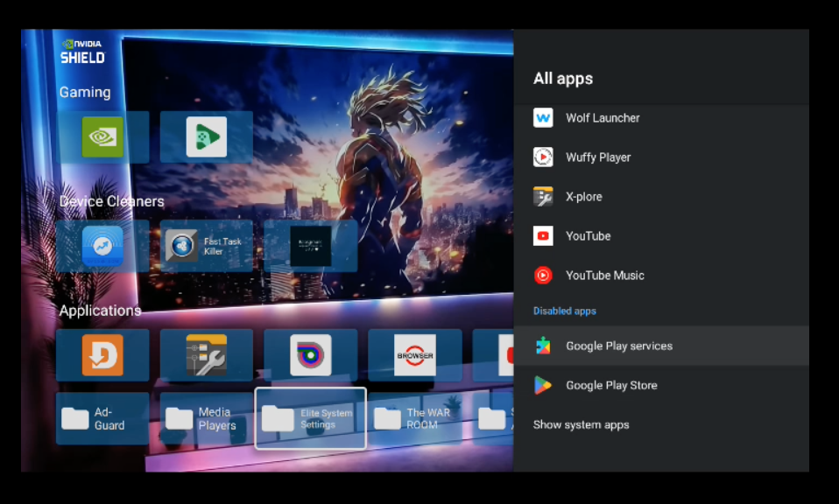Launch Fast Task Killer tile
Image resolution: width=839 pixels, height=504 pixels.
207,246
